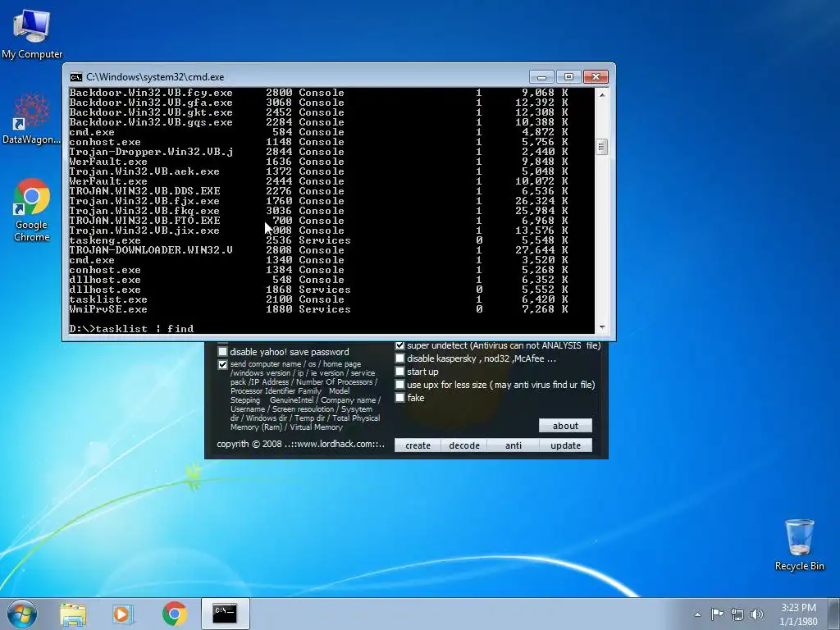The image size is (840, 630).
Task: Click the create button
Action: [418, 445]
